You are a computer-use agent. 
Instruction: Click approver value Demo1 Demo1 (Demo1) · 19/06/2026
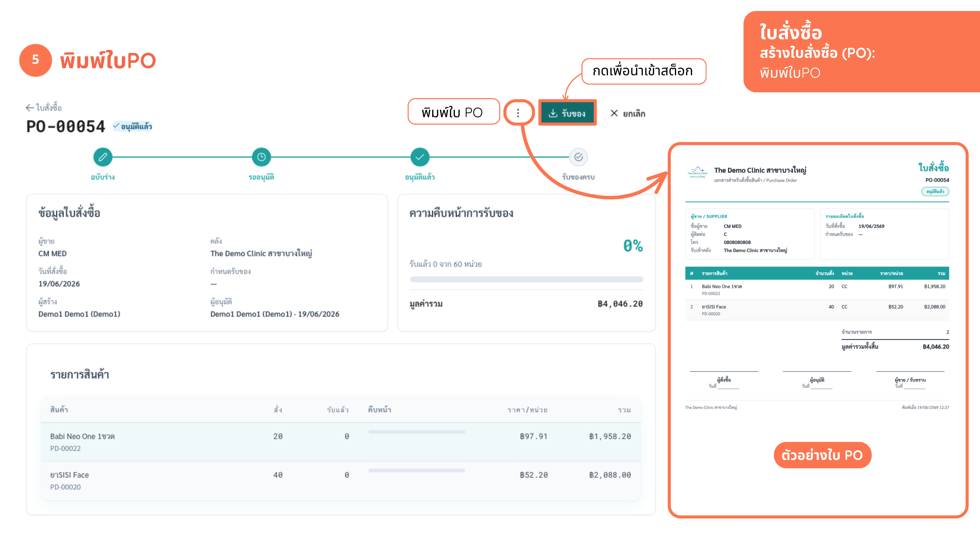[275, 314]
